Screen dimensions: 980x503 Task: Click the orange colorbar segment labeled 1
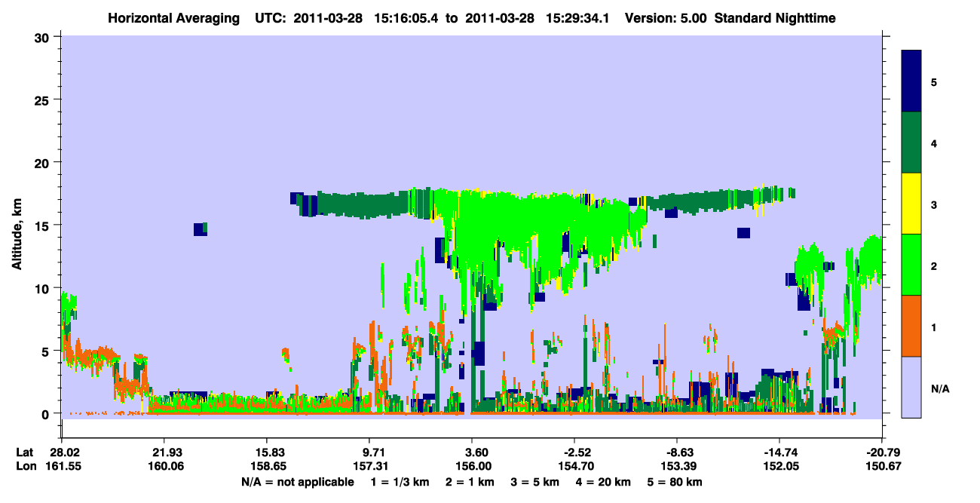(911, 326)
